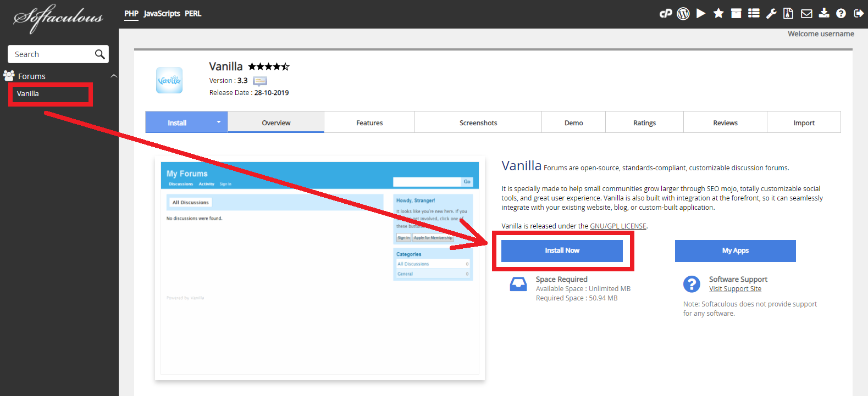Click the 'Release Date : 28-10-2019' text

tap(249, 93)
